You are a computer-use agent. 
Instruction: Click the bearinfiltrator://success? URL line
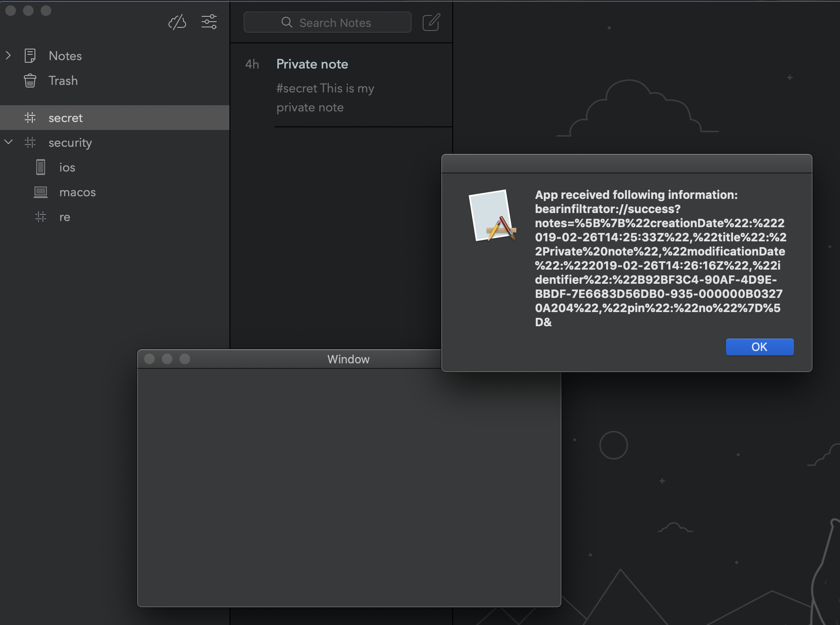(608, 209)
